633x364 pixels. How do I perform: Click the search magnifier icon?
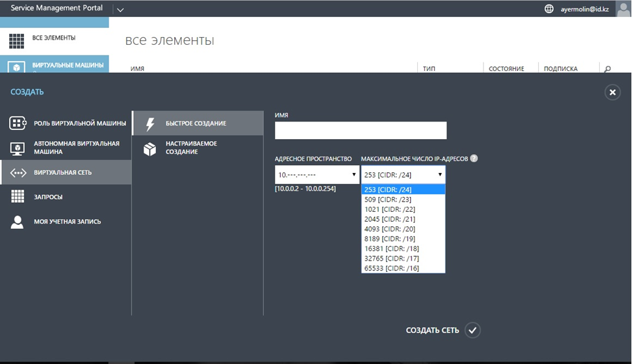pyautogui.click(x=607, y=69)
